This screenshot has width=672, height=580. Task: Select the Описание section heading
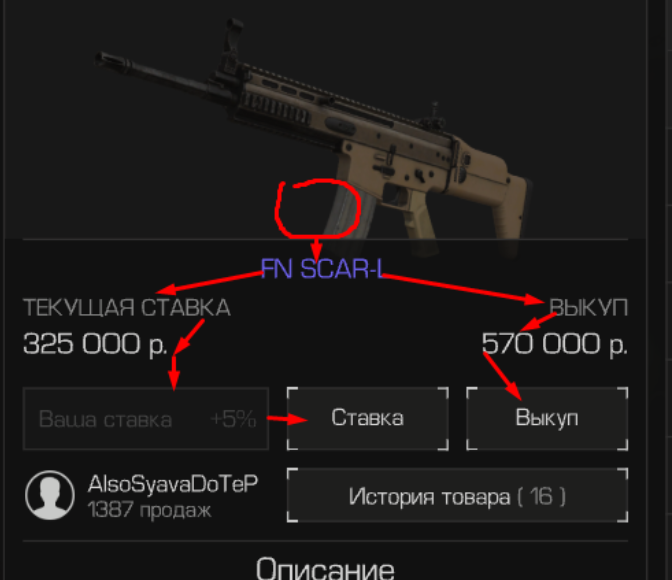point(325,568)
